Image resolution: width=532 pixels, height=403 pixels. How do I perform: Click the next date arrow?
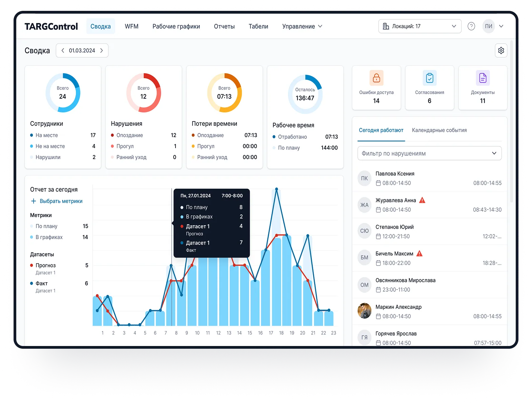[101, 51]
